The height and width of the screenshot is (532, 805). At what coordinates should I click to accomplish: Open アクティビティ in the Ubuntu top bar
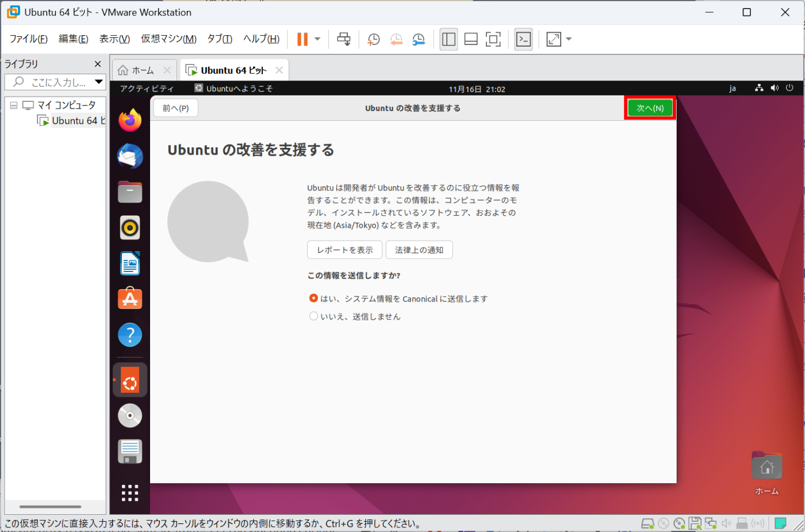(147, 89)
